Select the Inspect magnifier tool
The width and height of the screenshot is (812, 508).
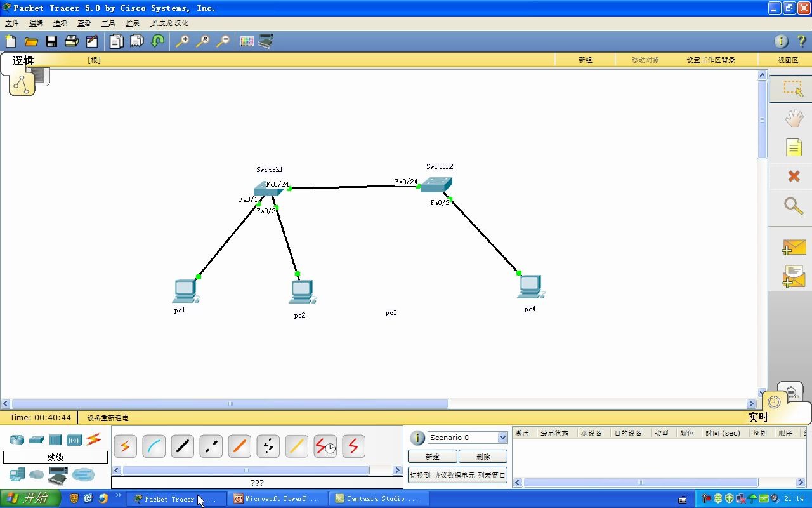coord(794,206)
